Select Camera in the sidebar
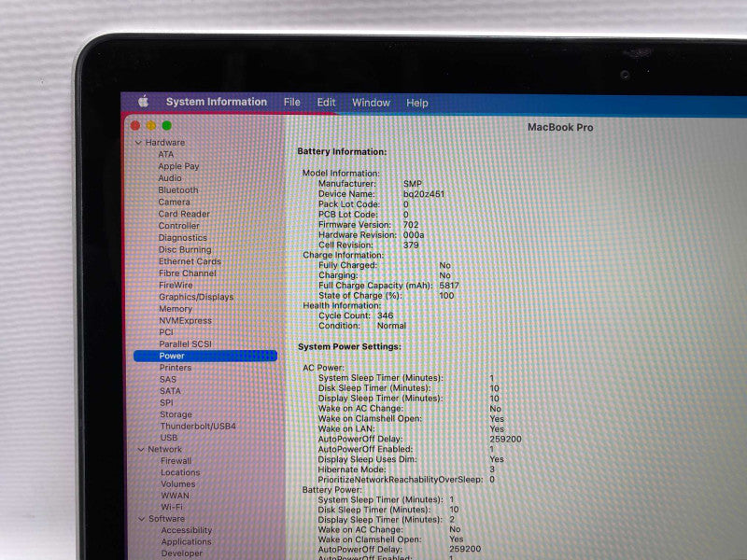 tap(174, 202)
